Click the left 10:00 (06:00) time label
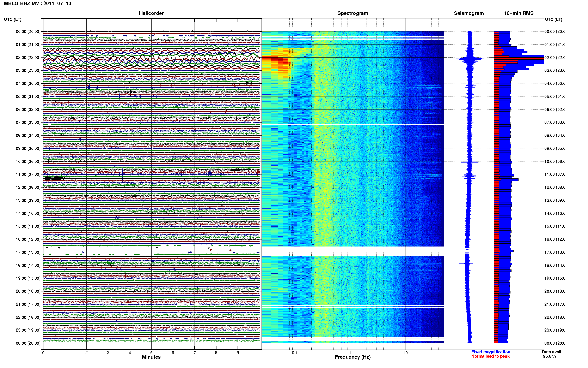Image resolution: width=588 pixels, height=368 pixels. pos(28,161)
